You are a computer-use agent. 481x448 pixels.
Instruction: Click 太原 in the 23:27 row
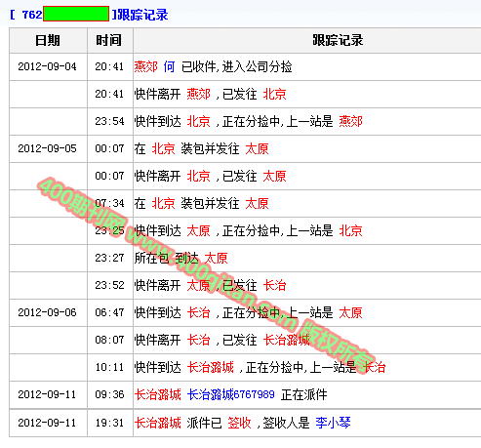pyautogui.click(x=216, y=258)
